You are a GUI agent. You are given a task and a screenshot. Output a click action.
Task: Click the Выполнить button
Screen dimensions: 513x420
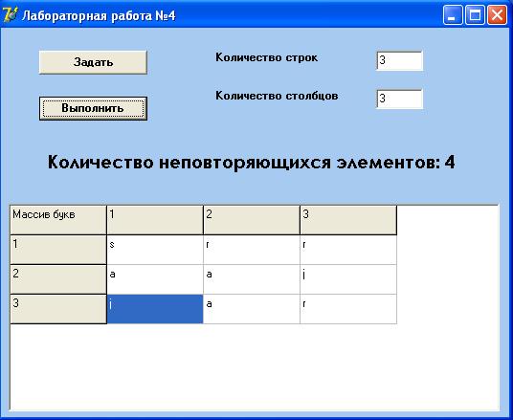tap(93, 108)
